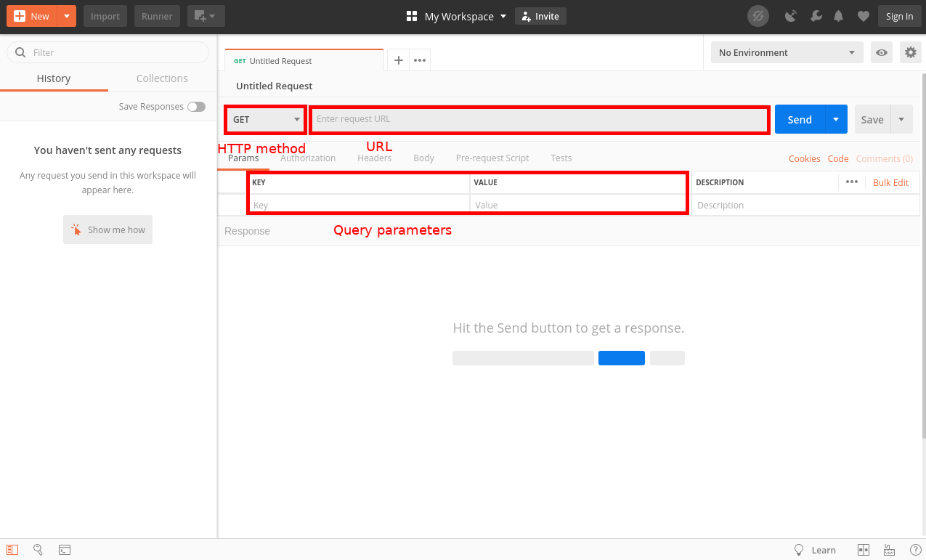The image size is (926, 560).
Task: Click the Find and replace search icon
Action: click(38, 550)
